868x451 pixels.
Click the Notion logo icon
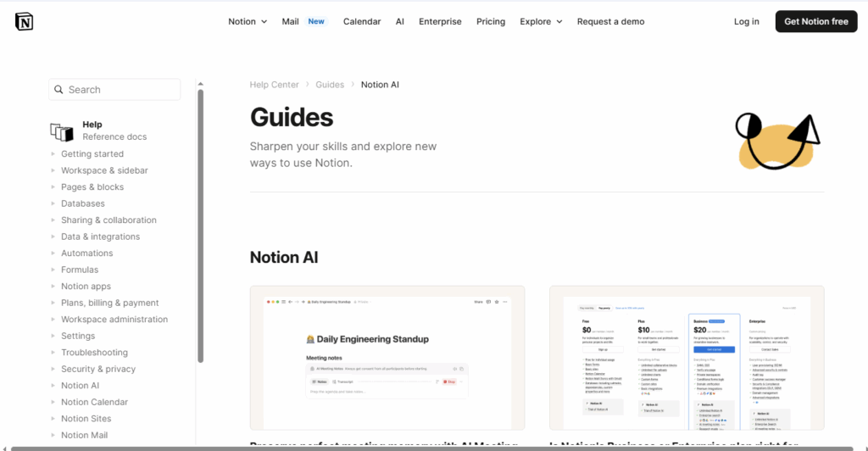[24, 21]
